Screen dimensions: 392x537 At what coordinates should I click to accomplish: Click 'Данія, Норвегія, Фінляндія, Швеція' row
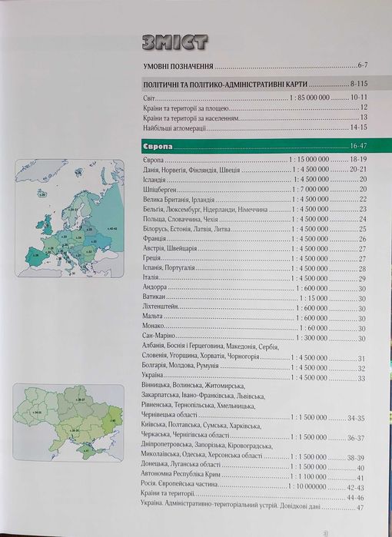click(x=254, y=170)
